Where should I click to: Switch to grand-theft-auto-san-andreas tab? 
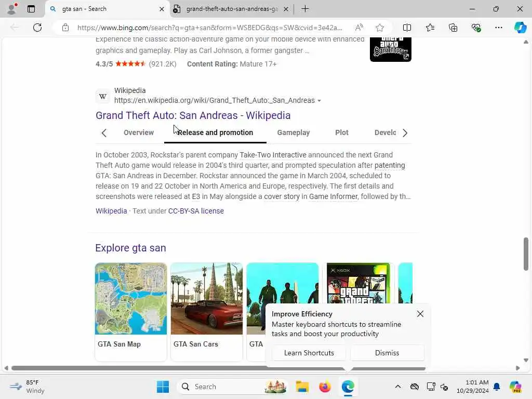click(231, 9)
